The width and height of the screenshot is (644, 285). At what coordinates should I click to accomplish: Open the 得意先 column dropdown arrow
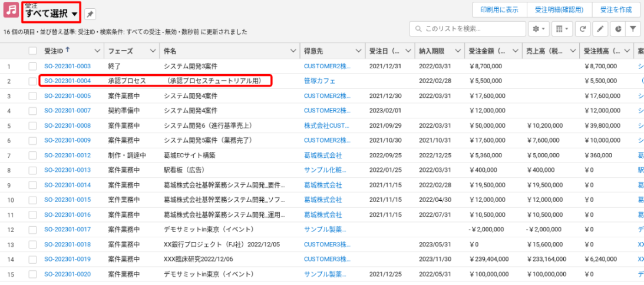click(359, 51)
